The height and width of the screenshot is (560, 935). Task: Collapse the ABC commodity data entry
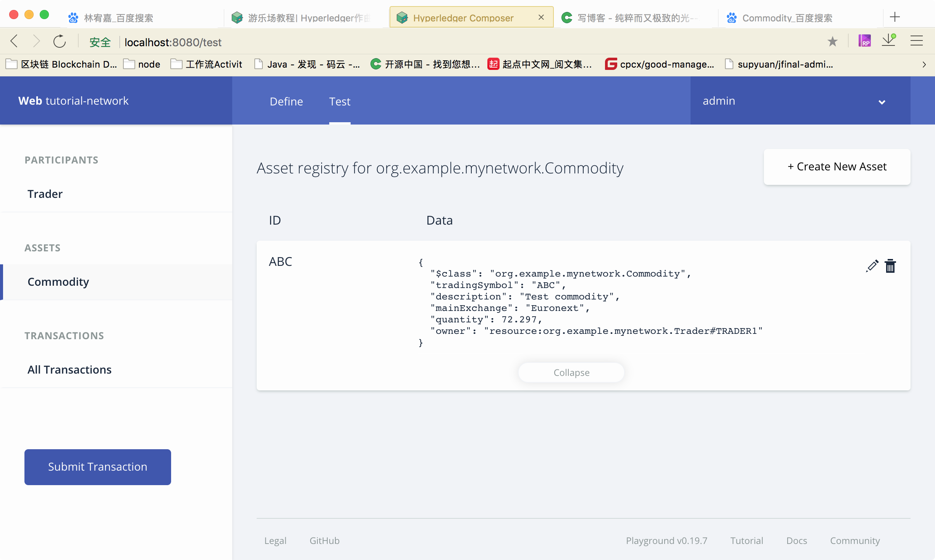[572, 373]
